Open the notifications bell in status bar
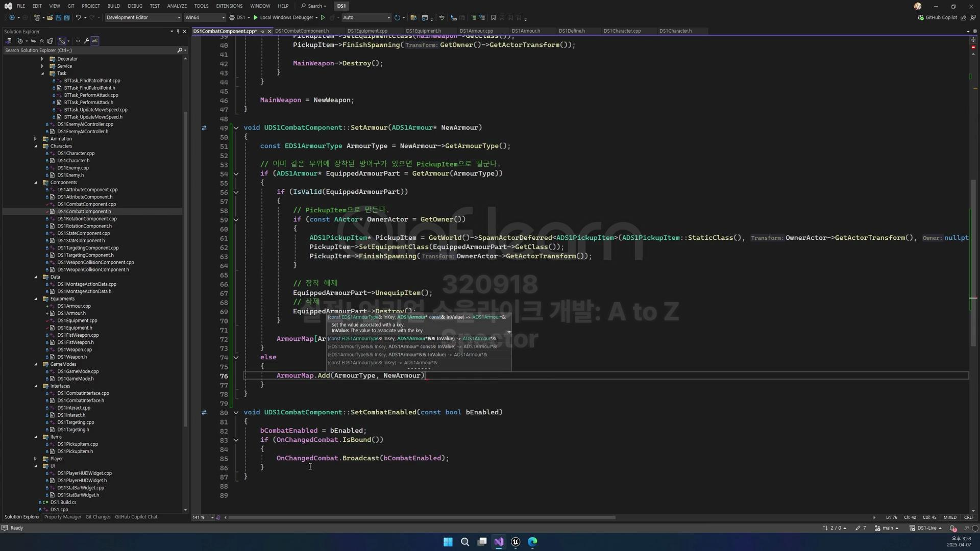The width and height of the screenshot is (980, 551). coord(953,528)
